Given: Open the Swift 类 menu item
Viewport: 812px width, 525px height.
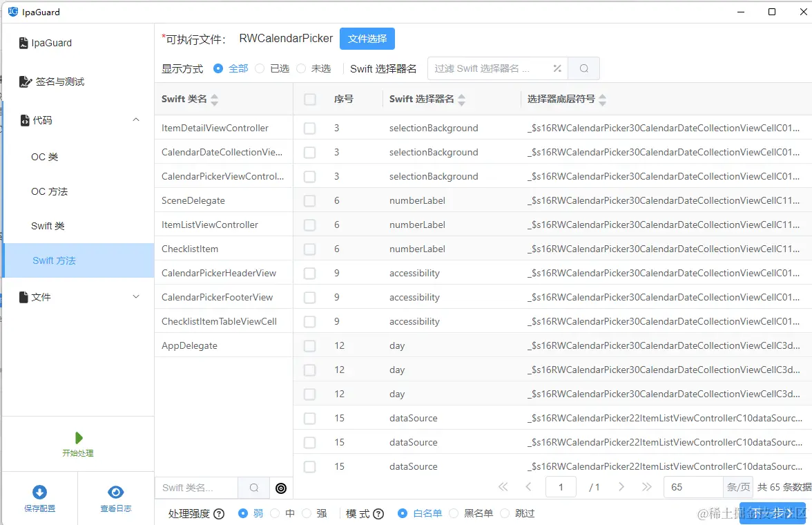Looking at the screenshot, I should point(48,226).
